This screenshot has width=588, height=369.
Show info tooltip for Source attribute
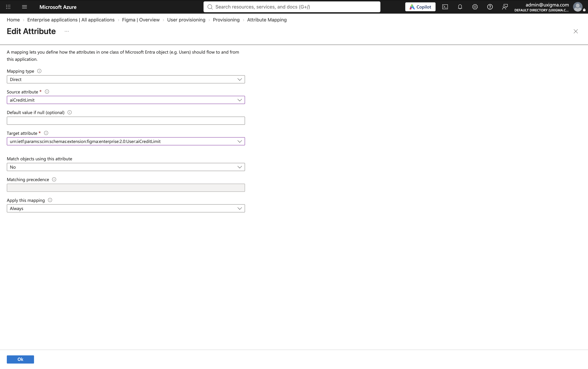47,92
